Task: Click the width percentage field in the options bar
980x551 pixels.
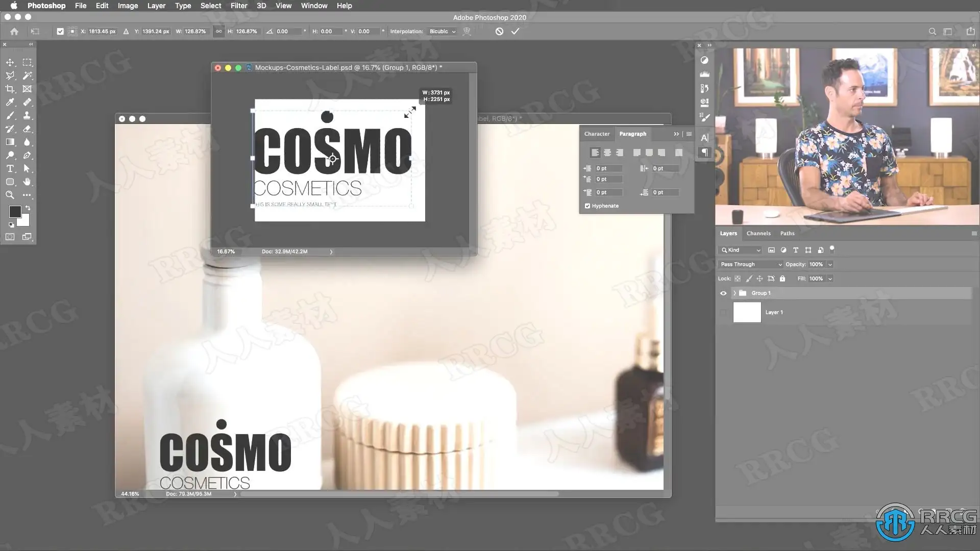Action: [195, 31]
